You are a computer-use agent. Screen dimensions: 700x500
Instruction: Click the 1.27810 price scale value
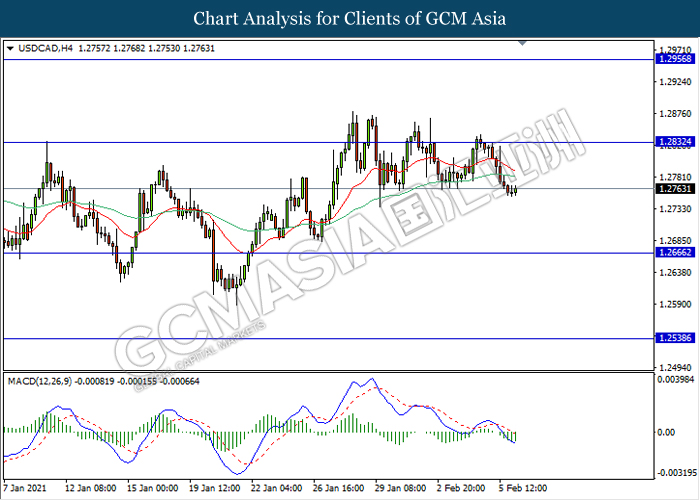click(675, 178)
